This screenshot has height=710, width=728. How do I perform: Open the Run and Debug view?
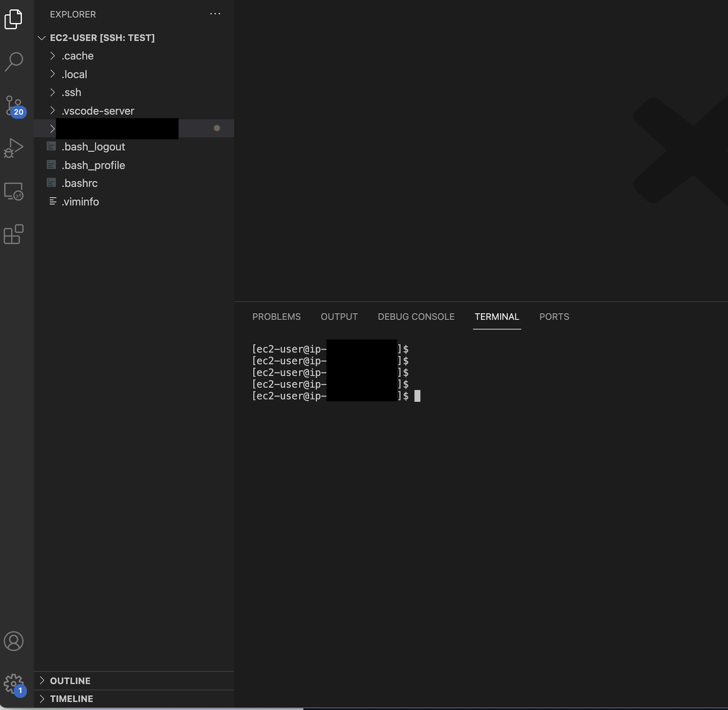click(14, 148)
